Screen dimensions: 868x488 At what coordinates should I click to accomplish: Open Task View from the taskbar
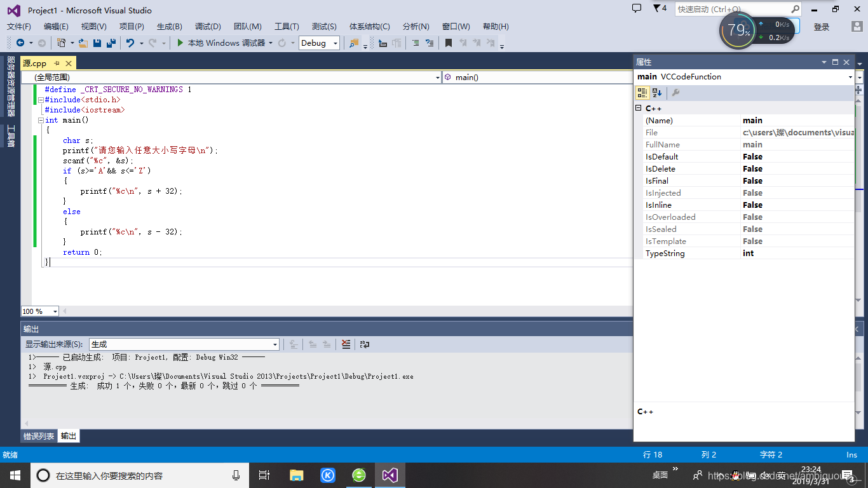pyautogui.click(x=264, y=475)
